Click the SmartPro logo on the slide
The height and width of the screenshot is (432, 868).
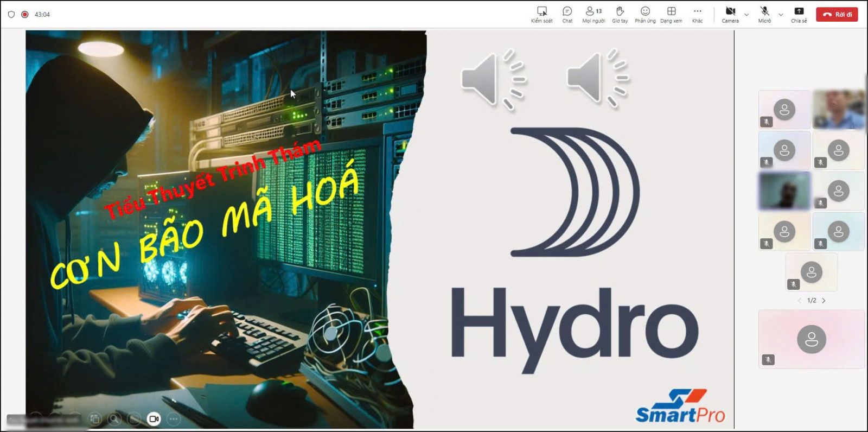click(680, 406)
